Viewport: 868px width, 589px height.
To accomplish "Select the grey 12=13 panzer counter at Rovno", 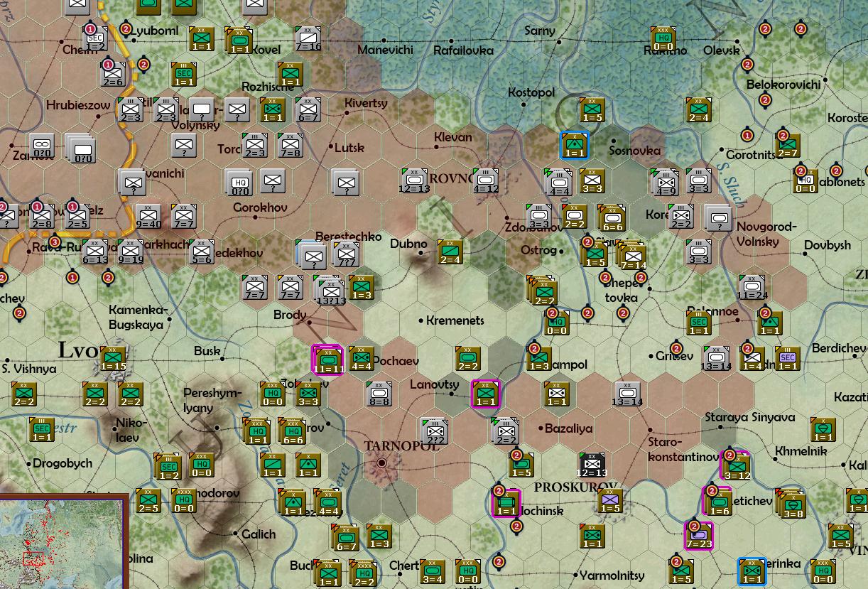I will pyautogui.click(x=415, y=180).
